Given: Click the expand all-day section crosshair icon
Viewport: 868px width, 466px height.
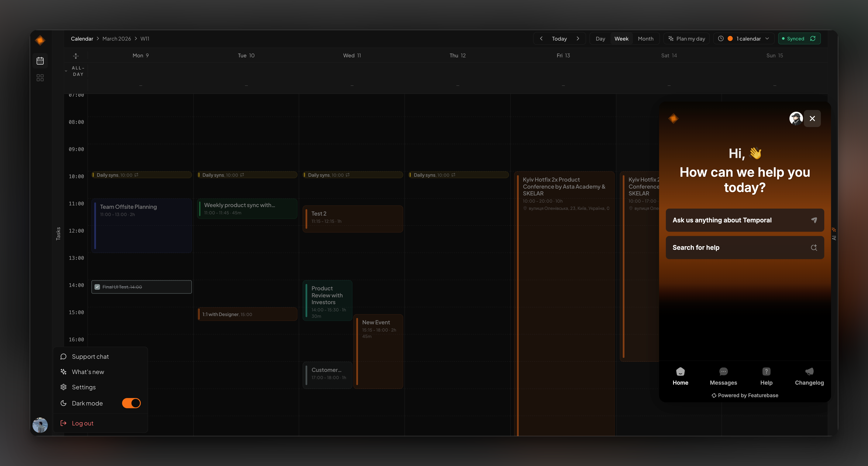Looking at the screenshot, I should 76,56.
